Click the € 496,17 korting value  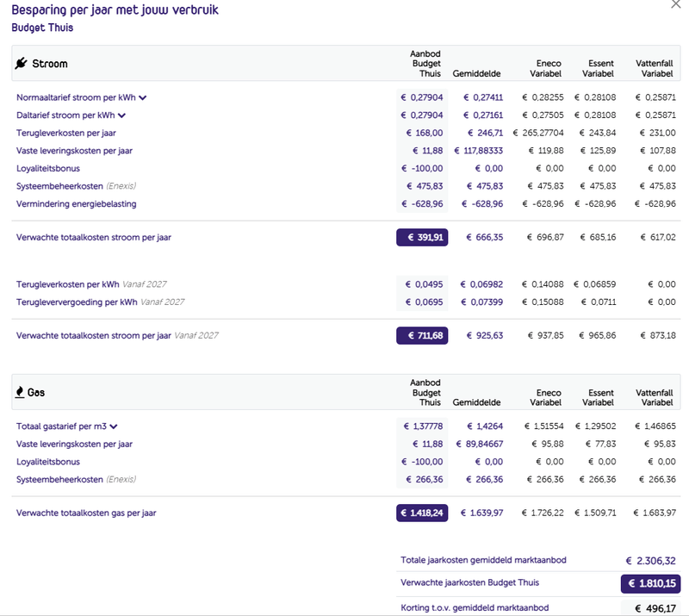tap(655, 608)
